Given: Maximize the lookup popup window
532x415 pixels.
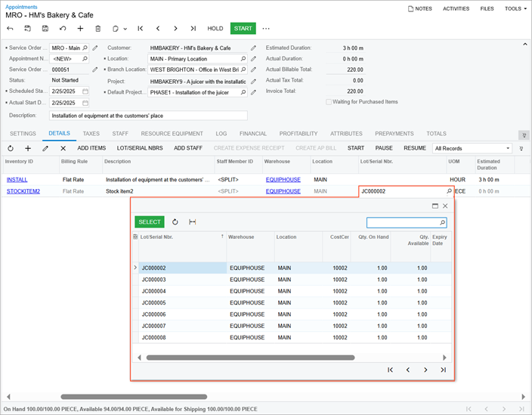Looking at the screenshot, I should [x=435, y=206].
